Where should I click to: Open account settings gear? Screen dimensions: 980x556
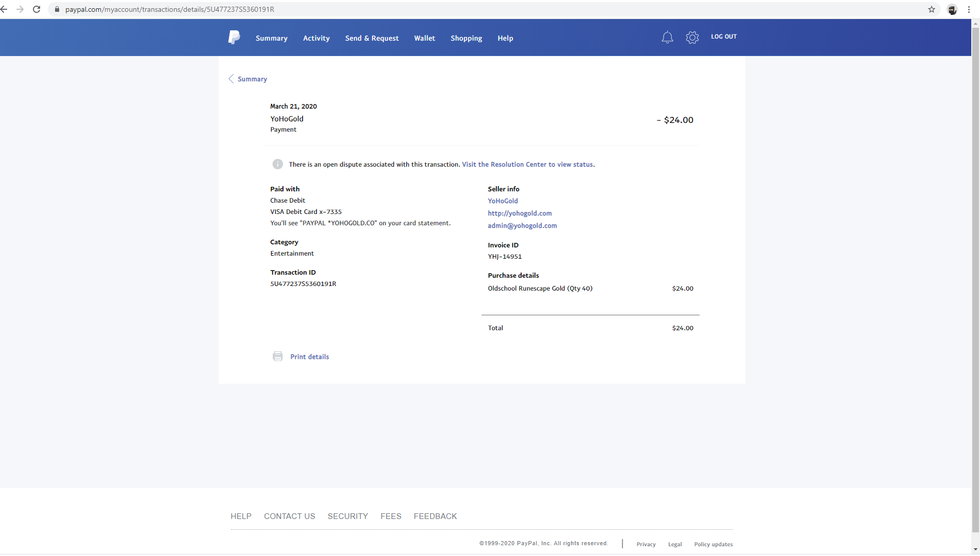point(692,37)
